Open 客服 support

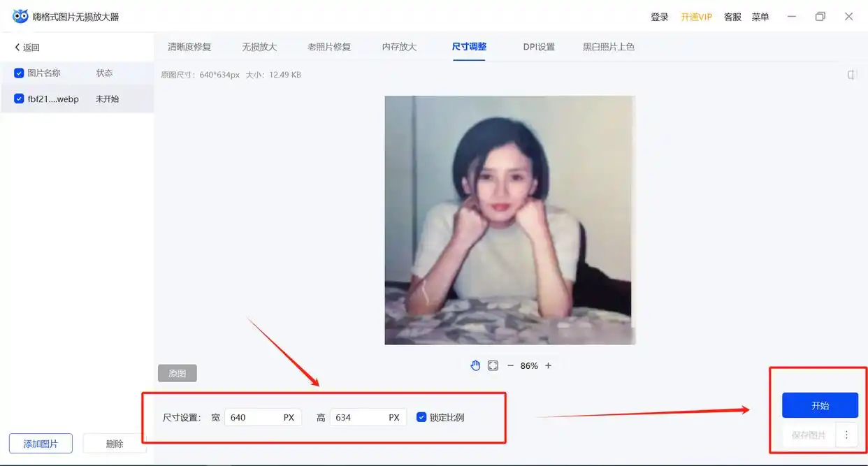732,17
